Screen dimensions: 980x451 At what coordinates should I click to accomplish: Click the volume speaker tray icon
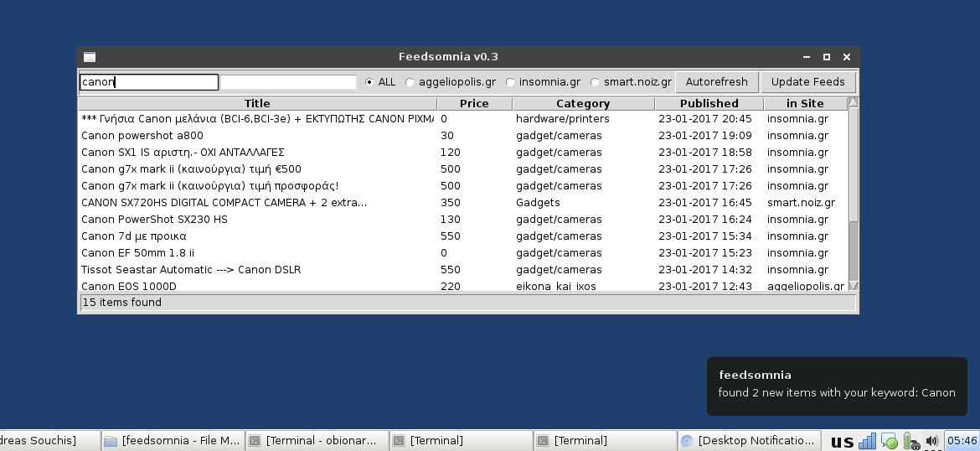[x=931, y=441]
